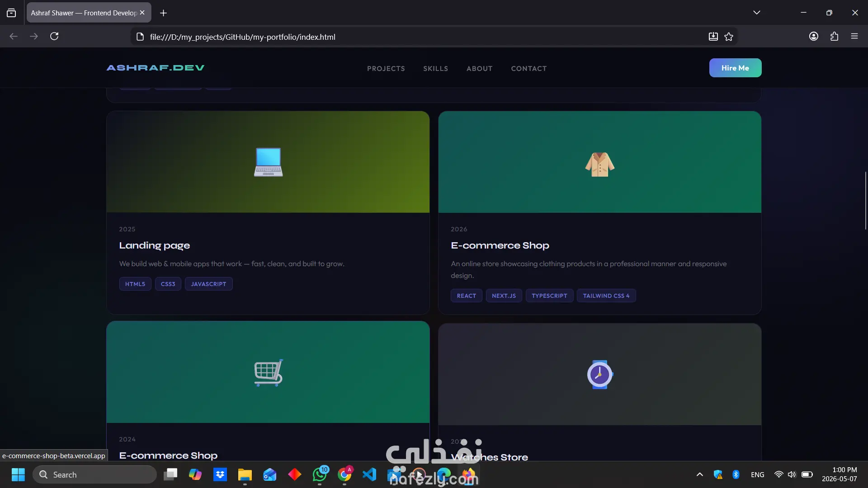
Task: Click the CSS3 tag
Action: 168,284
